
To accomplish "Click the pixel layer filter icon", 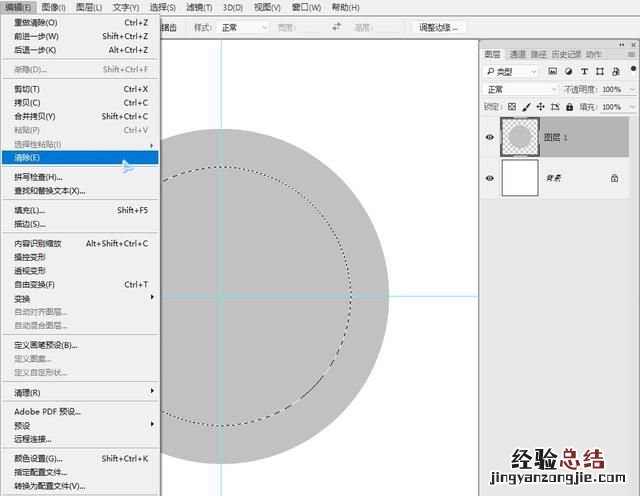I will point(552,72).
